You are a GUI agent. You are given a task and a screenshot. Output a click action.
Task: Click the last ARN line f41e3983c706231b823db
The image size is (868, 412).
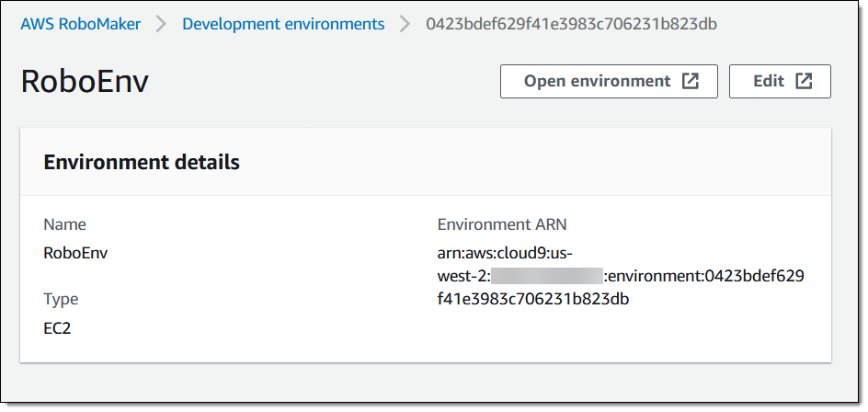532,299
